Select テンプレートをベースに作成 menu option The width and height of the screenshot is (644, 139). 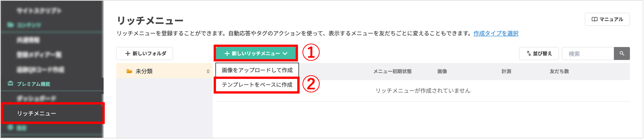(x=257, y=85)
